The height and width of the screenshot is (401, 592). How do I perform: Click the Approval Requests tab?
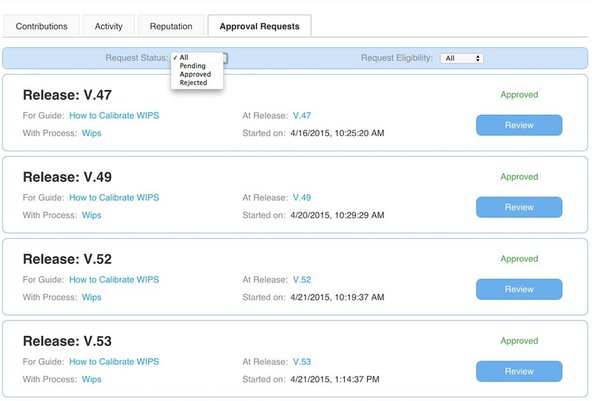coord(259,26)
